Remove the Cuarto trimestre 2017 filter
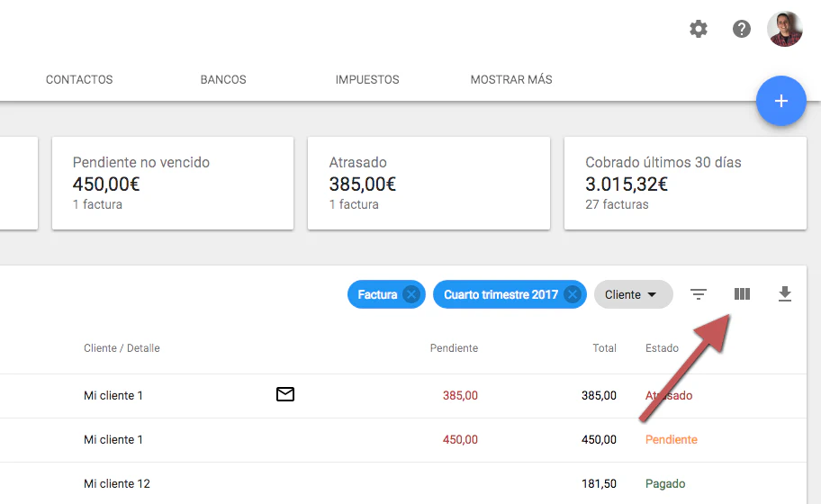The width and height of the screenshot is (821, 504). [572, 294]
